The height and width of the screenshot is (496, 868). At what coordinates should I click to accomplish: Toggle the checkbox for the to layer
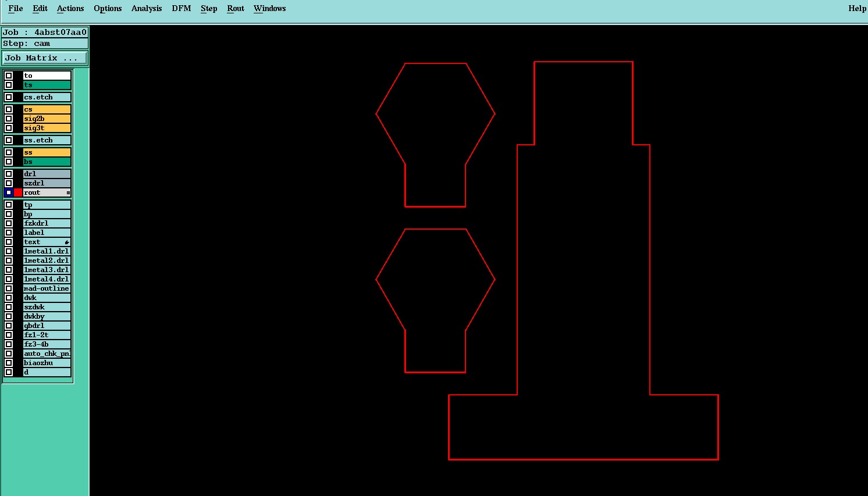click(9, 76)
